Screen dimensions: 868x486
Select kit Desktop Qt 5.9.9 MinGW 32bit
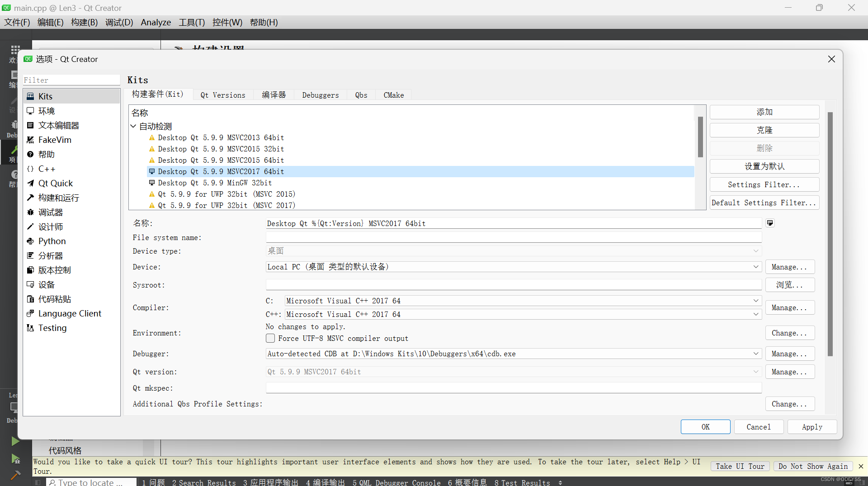[420, 183]
